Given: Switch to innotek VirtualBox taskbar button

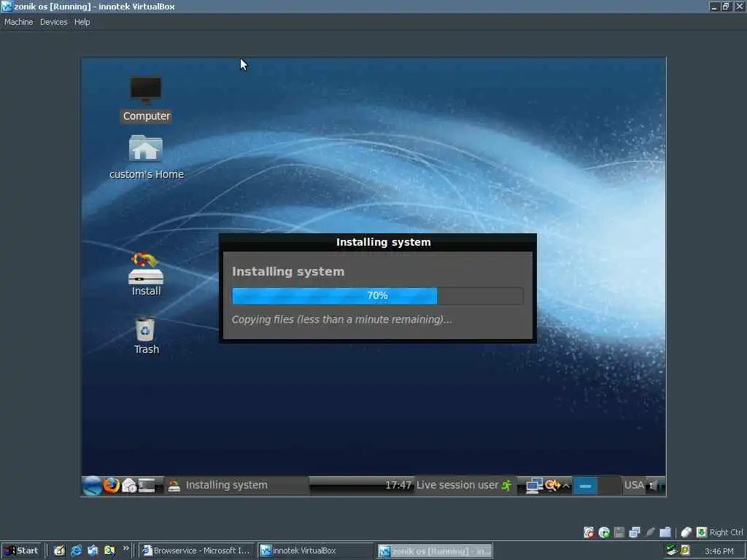Looking at the screenshot, I should pyautogui.click(x=316, y=551).
